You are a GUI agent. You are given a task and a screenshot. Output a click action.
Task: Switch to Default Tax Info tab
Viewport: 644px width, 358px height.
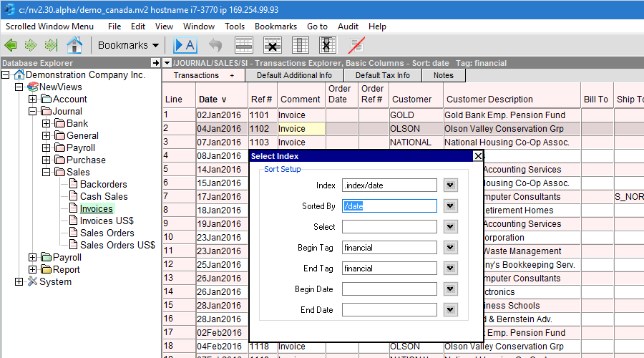(382, 75)
